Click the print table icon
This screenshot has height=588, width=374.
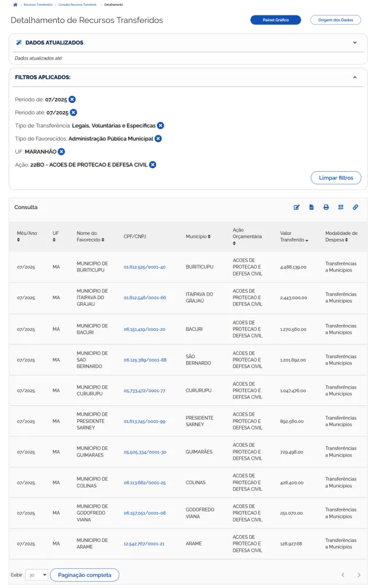[x=326, y=207]
